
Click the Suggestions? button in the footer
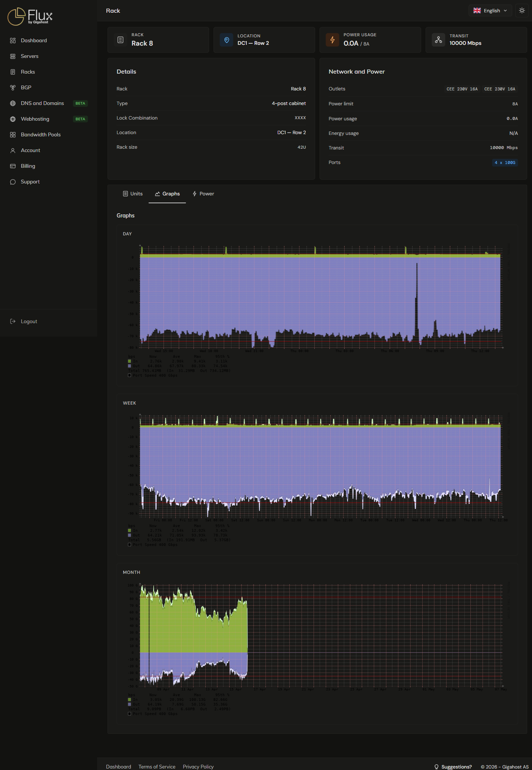pos(453,767)
